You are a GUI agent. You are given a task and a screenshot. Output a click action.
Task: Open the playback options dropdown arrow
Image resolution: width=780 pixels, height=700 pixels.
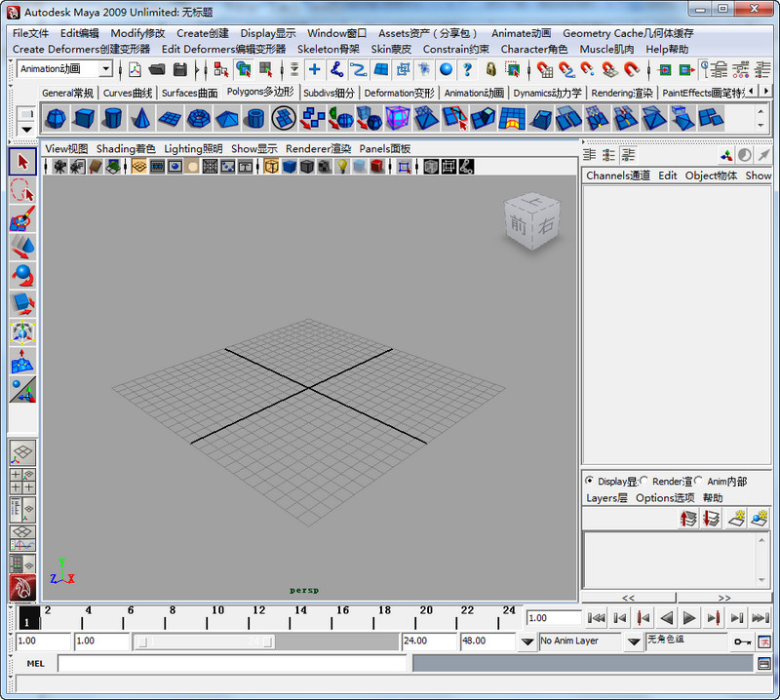click(x=526, y=641)
